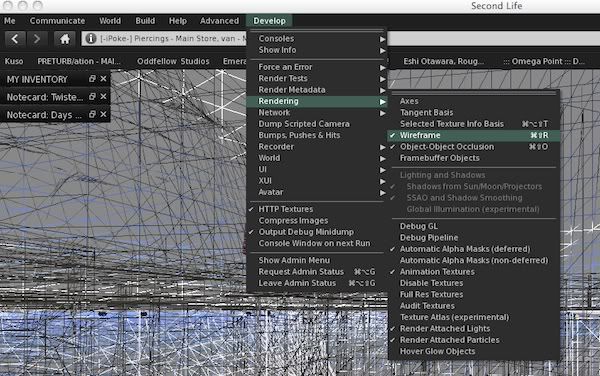Open the Me menu
Viewport: 600px width, 376px height.
tap(10, 21)
